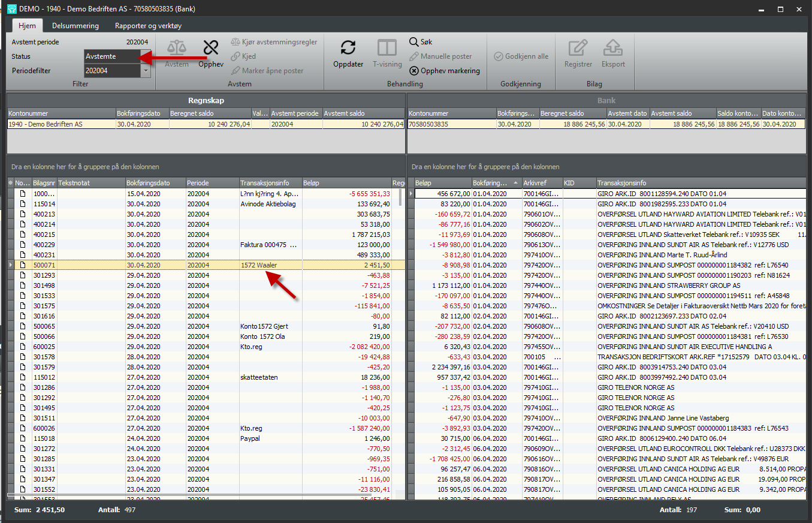Viewport: 812px width, 523px height.
Task: Click row selector for bilag 400213
Action: pyautogui.click(x=11, y=214)
